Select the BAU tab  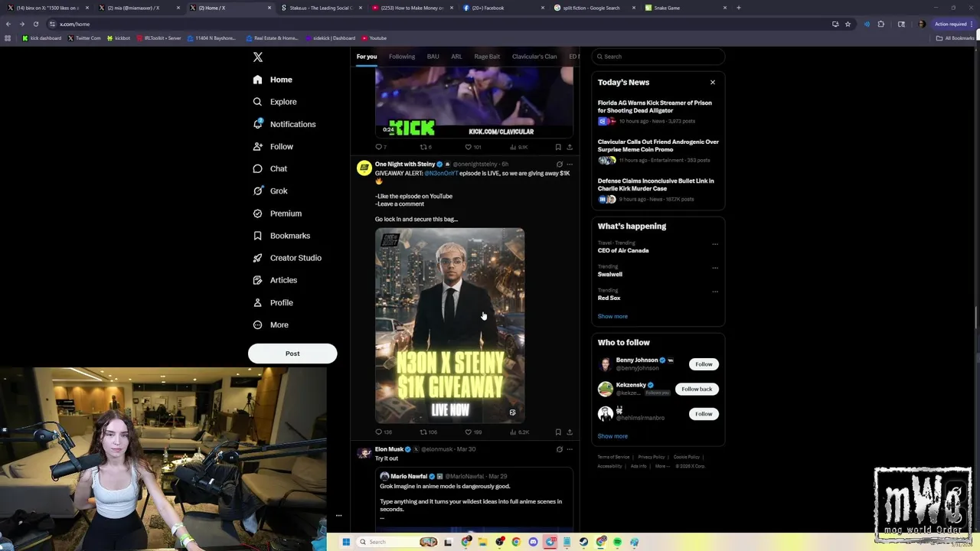pos(433,57)
